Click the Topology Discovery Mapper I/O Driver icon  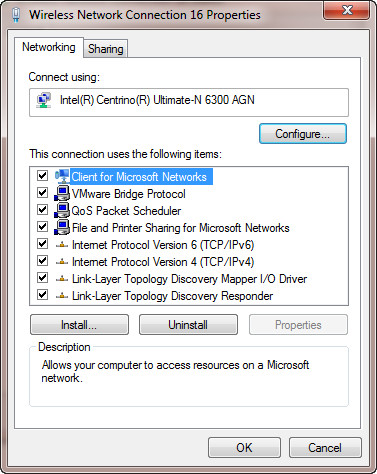[x=62, y=279]
